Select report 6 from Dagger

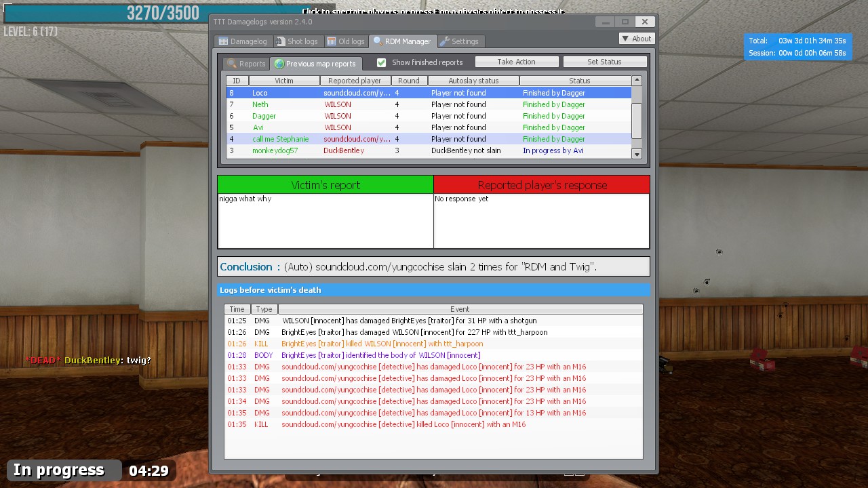(429, 116)
